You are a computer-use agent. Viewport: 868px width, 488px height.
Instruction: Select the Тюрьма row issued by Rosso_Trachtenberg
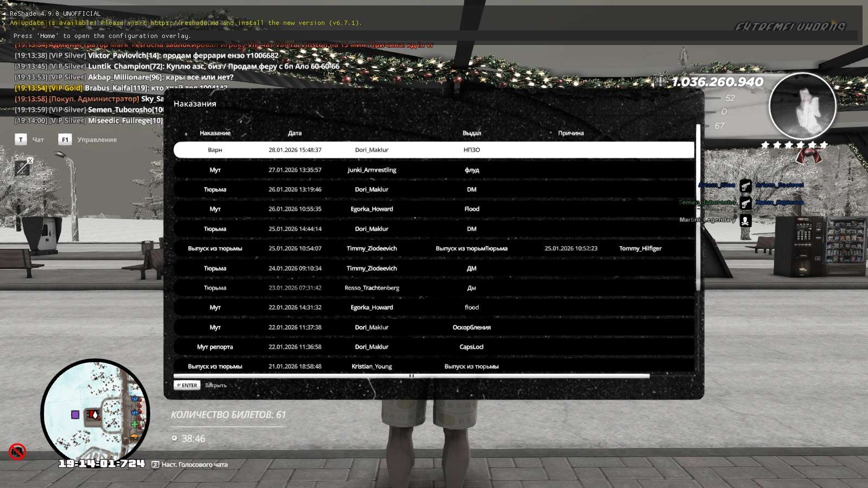coord(433,288)
